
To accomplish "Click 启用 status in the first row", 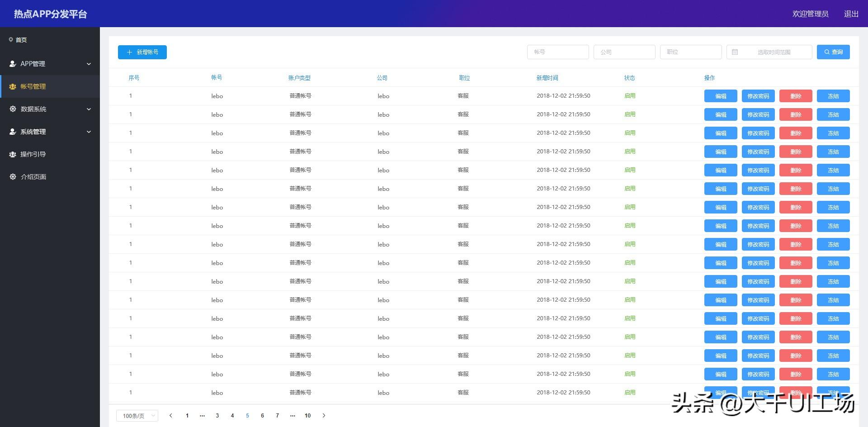I will point(630,96).
